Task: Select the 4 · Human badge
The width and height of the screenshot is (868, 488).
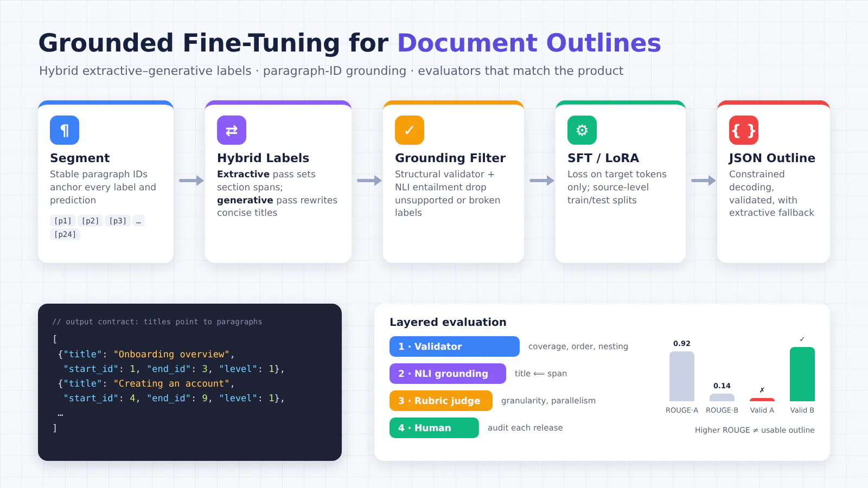Action: (434, 428)
